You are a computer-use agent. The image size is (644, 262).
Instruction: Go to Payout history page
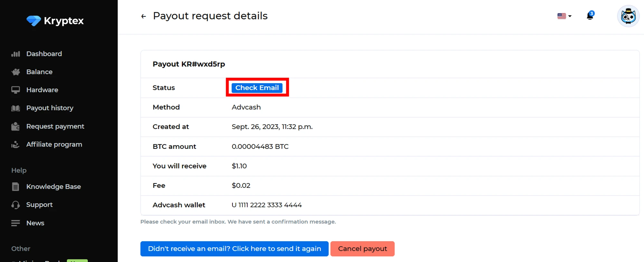50,108
